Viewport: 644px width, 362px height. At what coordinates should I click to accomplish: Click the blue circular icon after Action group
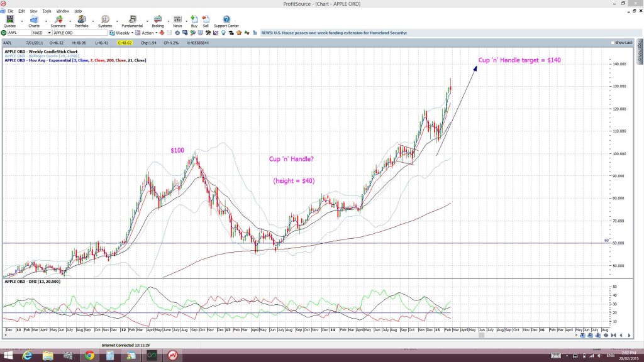pos(177,33)
